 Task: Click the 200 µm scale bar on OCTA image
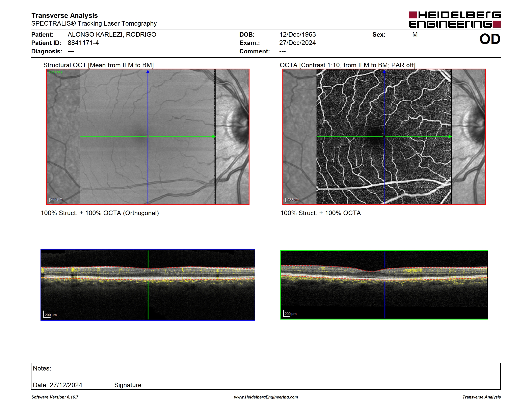292,200
